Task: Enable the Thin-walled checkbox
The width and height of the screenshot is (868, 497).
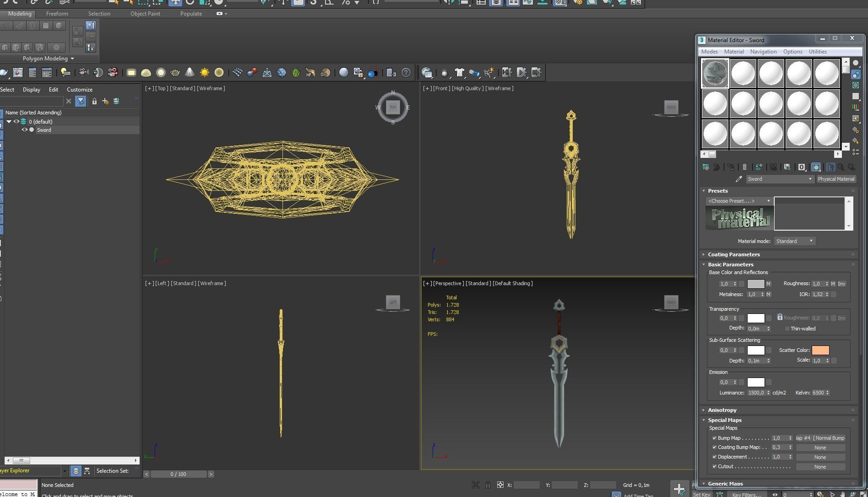Action: (787, 329)
